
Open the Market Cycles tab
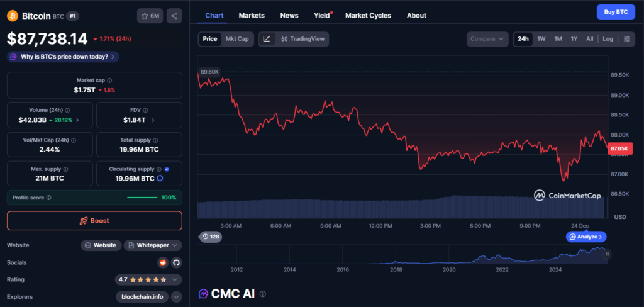368,15
